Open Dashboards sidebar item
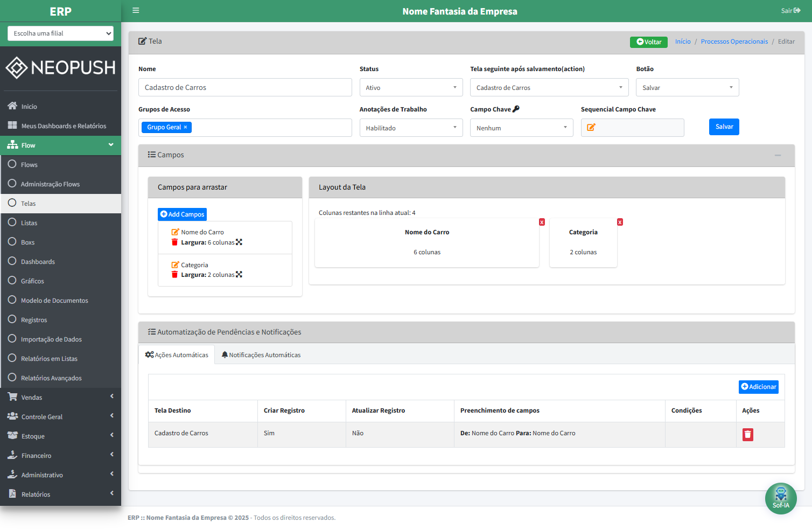Viewport: 812px width, 529px height. click(x=60, y=262)
